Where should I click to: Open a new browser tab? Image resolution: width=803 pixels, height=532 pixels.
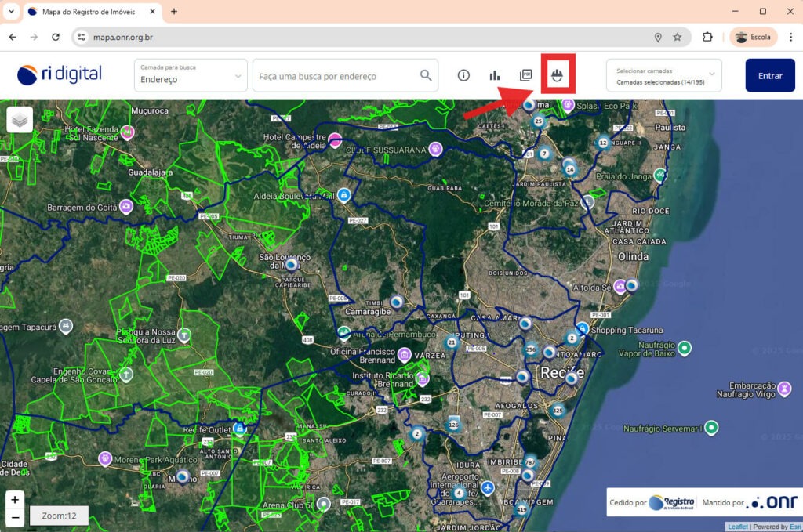(174, 12)
